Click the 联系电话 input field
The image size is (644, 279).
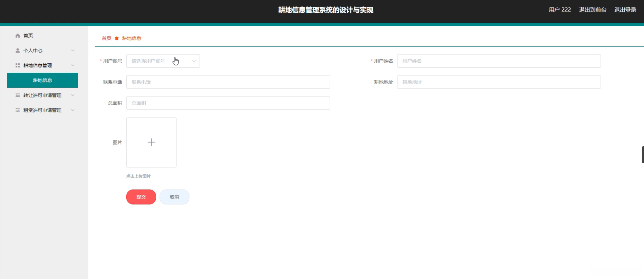coord(228,82)
